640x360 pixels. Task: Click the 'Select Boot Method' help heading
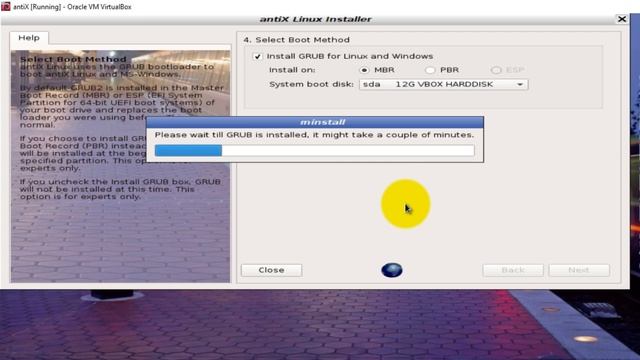pos(73,60)
